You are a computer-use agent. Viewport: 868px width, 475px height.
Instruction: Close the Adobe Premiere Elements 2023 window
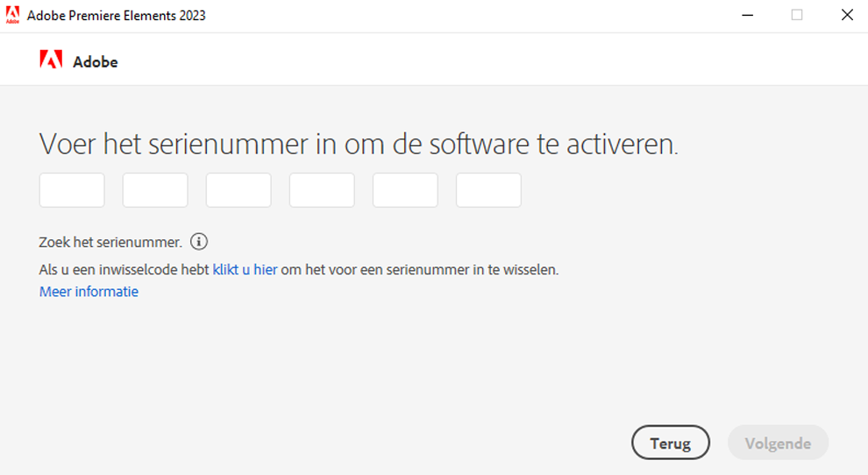(x=847, y=15)
